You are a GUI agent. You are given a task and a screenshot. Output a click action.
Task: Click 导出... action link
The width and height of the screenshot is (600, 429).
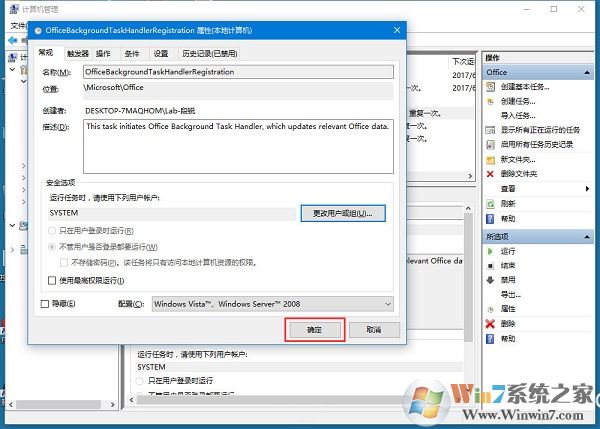[511, 295]
